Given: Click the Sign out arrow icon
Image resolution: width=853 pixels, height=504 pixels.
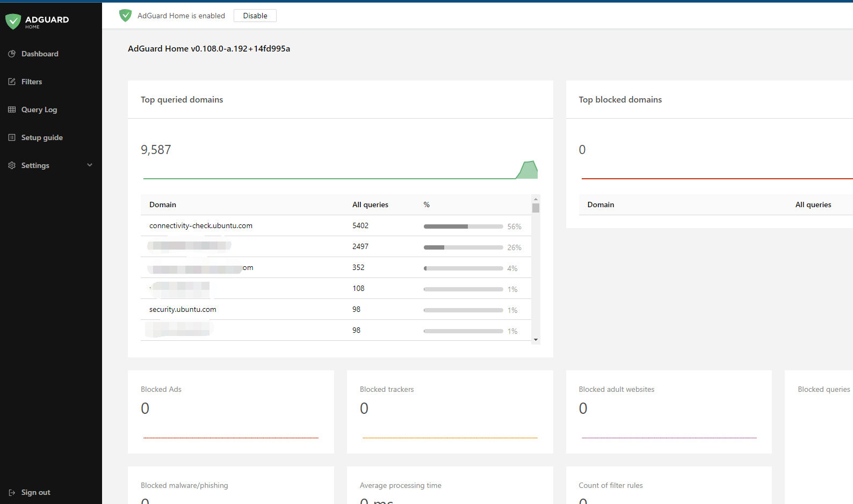Looking at the screenshot, I should click(x=12, y=492).
